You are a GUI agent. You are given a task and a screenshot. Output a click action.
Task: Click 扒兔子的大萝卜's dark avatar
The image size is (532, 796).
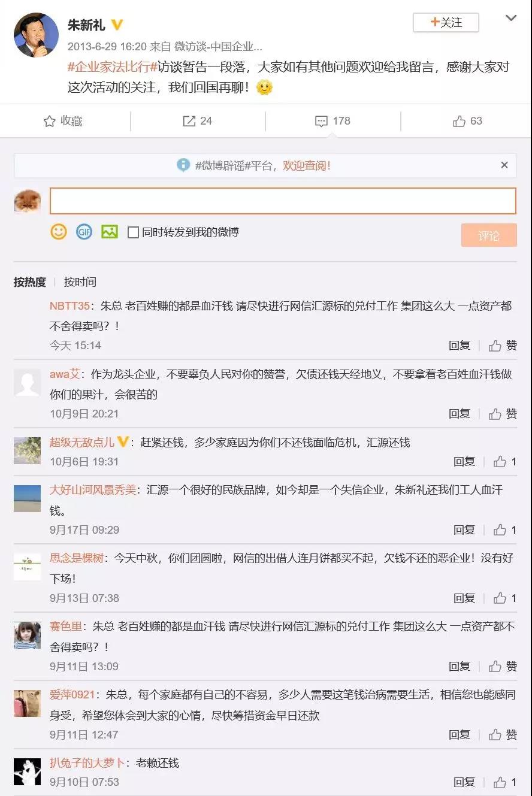[27, 771]
